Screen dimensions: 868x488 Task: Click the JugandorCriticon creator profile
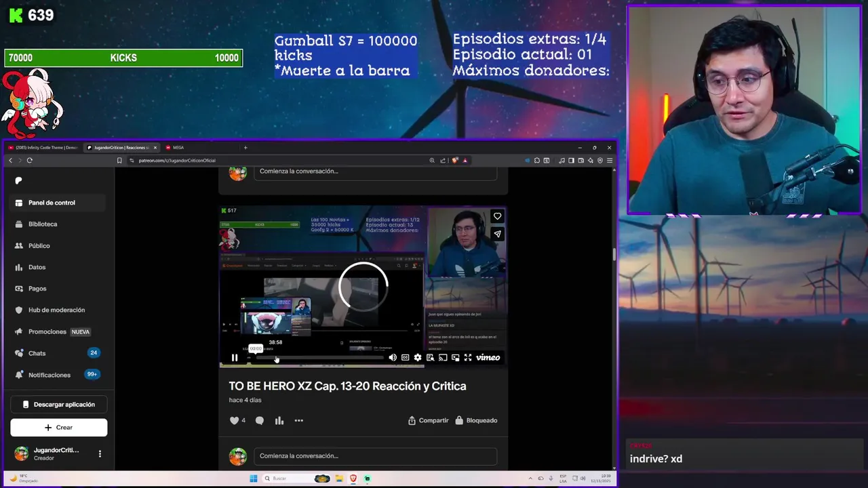pyautogui.click(x=47, y=454)
